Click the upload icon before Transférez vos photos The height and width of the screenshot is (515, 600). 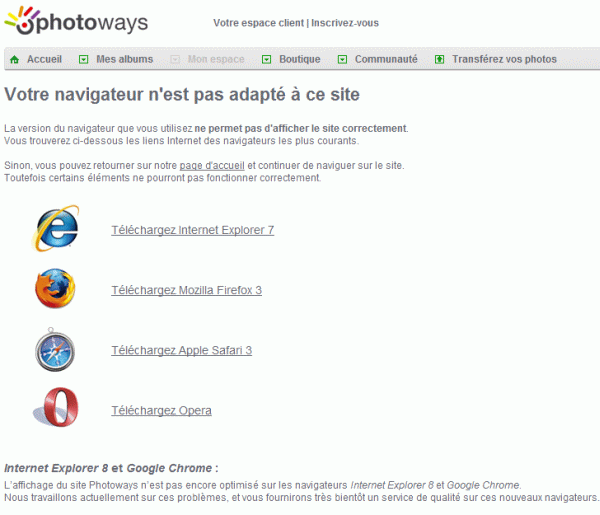tap(439, 59)
